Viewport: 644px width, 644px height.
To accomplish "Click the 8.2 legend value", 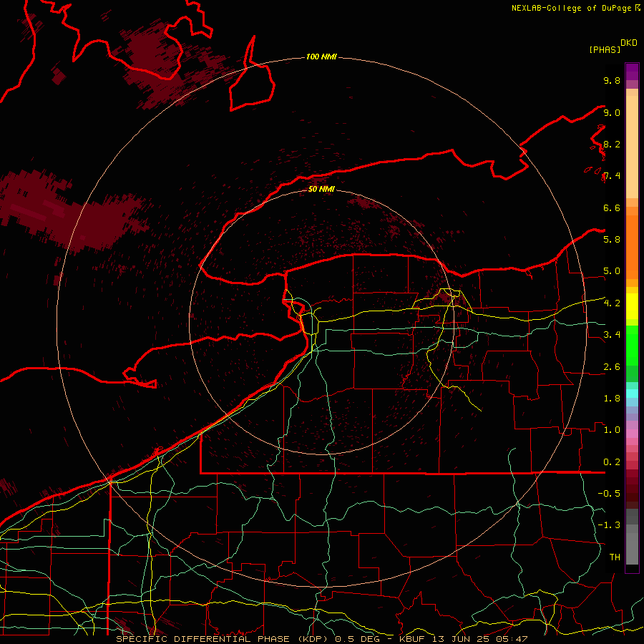I will pos(612,145).
